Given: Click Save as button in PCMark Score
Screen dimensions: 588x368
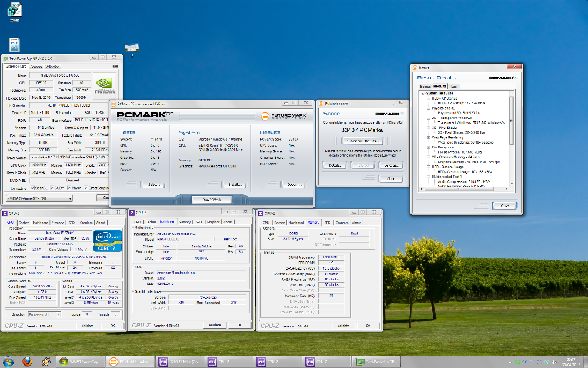Looking at the screenshot, I should point(391,165).
